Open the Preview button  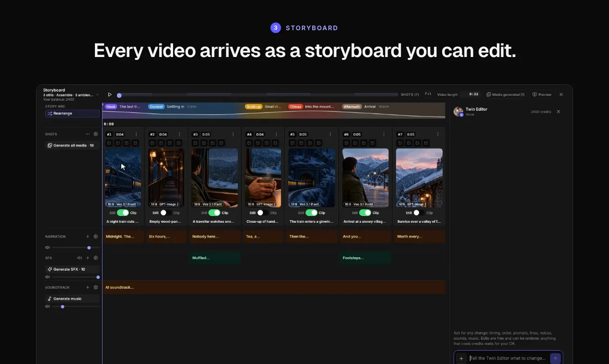point(542,95)
